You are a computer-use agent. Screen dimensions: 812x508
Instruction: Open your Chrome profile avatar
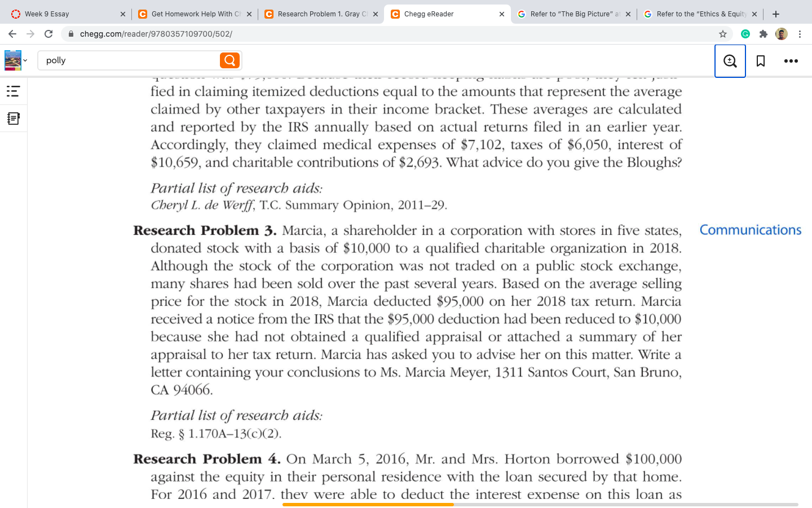(x=782, y=34)
